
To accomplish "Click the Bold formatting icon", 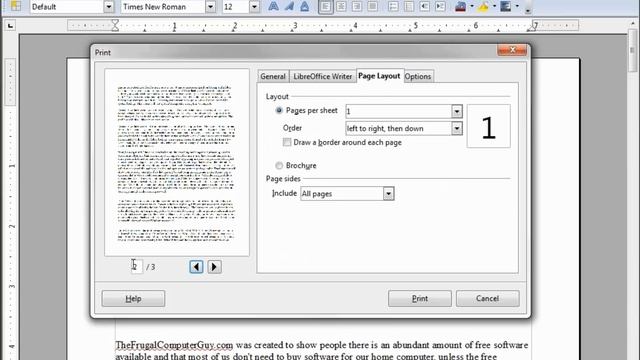I will (273, 7).
